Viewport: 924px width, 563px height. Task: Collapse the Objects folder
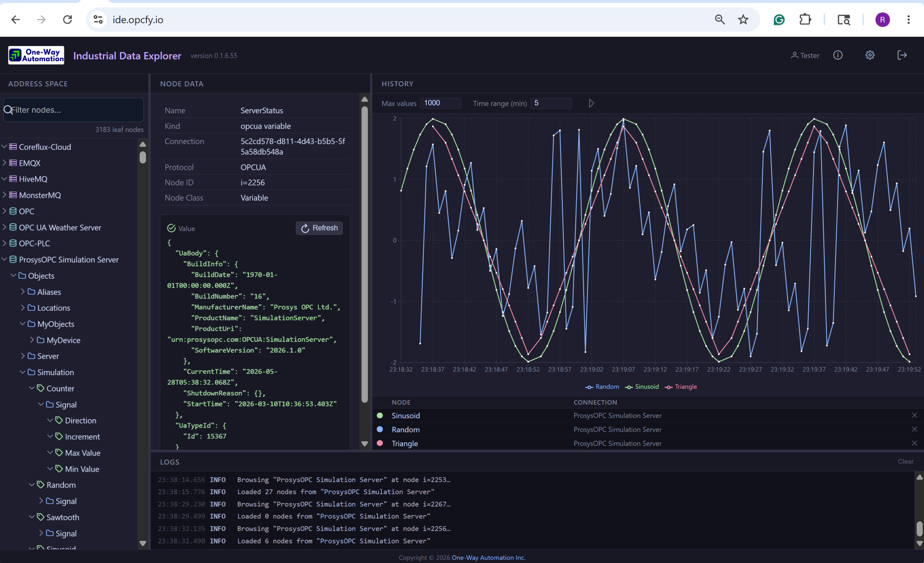(x=13, y=275)
